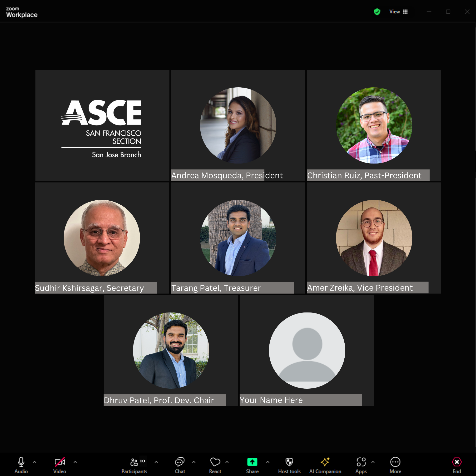Select Sudhir Kshirsagar's profile photo
Image resolution: width=476 pixels, height=476 pixels.
[102, 238]
